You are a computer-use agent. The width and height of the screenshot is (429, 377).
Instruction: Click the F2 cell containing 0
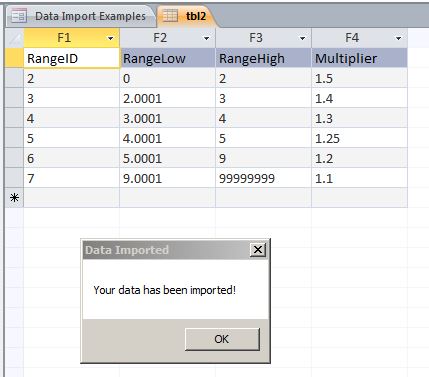tap(167, 78)
